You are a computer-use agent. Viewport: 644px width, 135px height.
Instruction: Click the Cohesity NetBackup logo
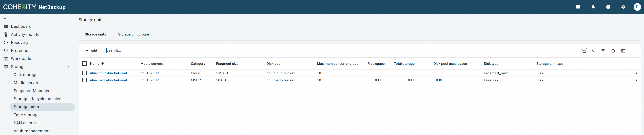(34, 7)
